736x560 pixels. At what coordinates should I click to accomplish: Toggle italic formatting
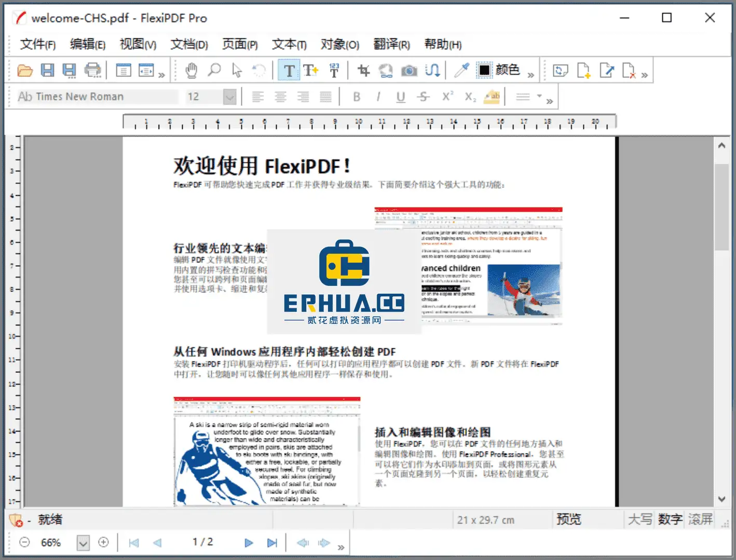[x=378, y=97]
